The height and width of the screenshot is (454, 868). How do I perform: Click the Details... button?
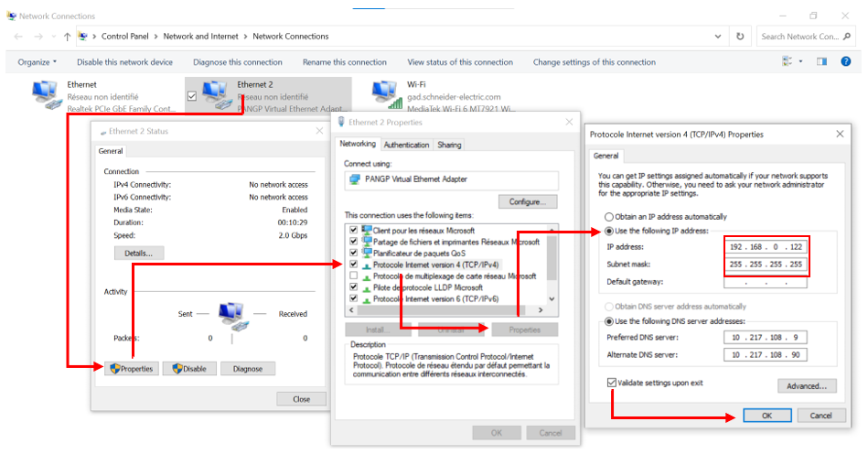click(139, 253)
